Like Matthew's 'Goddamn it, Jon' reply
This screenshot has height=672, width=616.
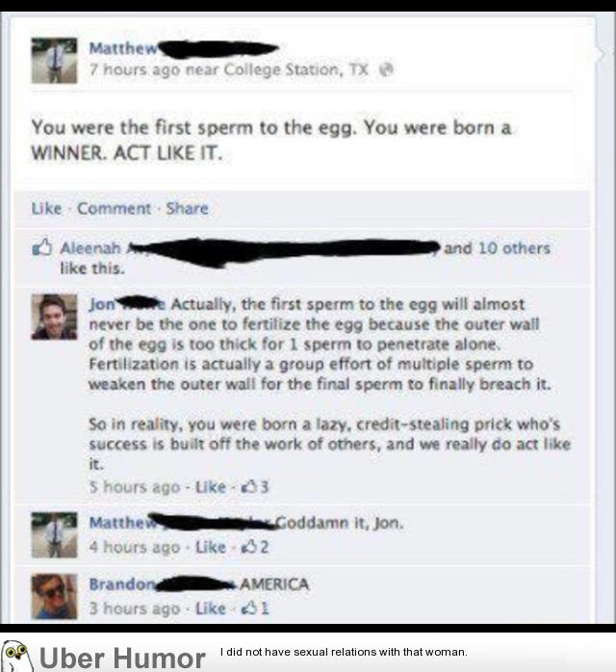tap(211, 547)
